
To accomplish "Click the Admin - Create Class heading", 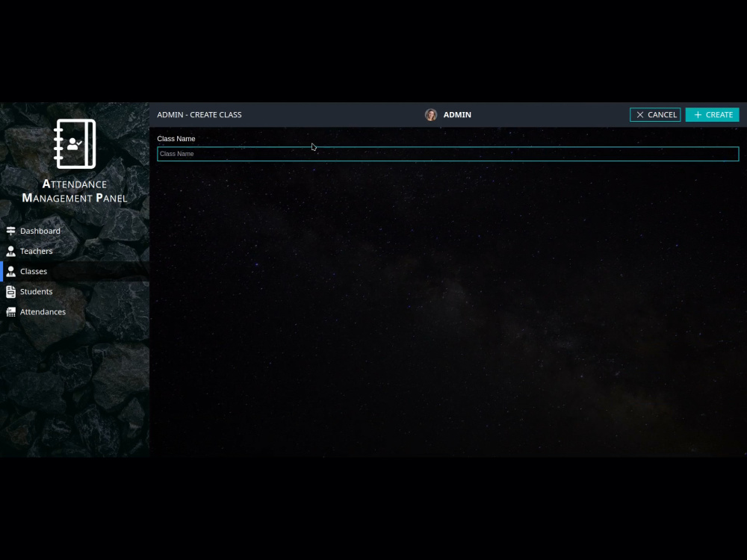I will pos(199,115).
